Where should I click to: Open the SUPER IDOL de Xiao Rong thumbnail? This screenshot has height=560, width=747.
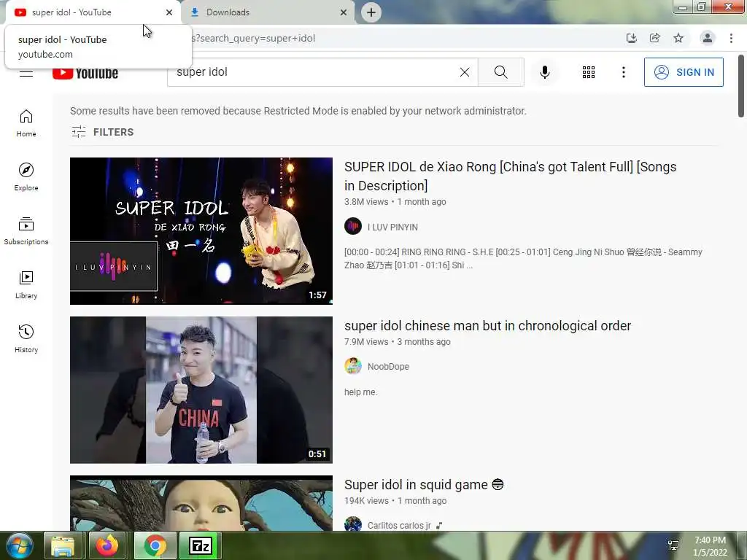(x=201, y=231)
